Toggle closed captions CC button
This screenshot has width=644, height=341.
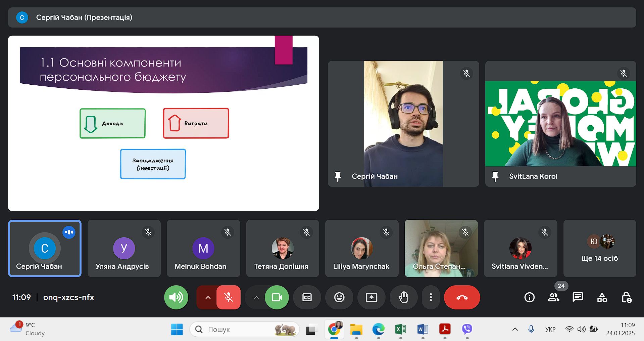307,297
